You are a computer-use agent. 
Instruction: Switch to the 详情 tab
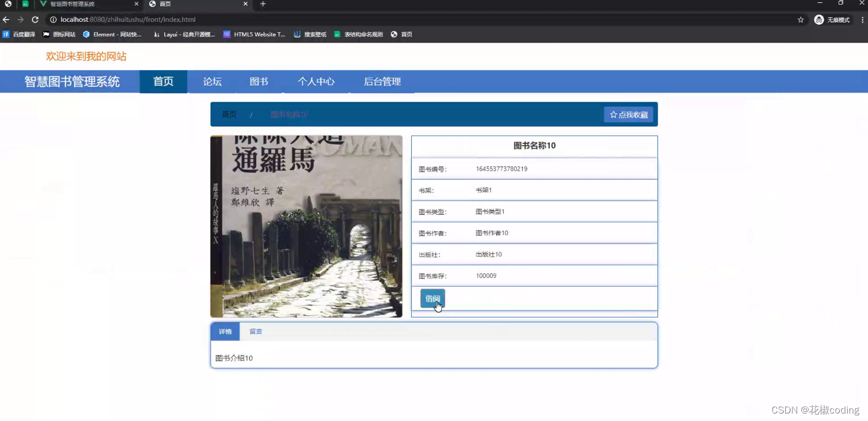coord(225,331)
